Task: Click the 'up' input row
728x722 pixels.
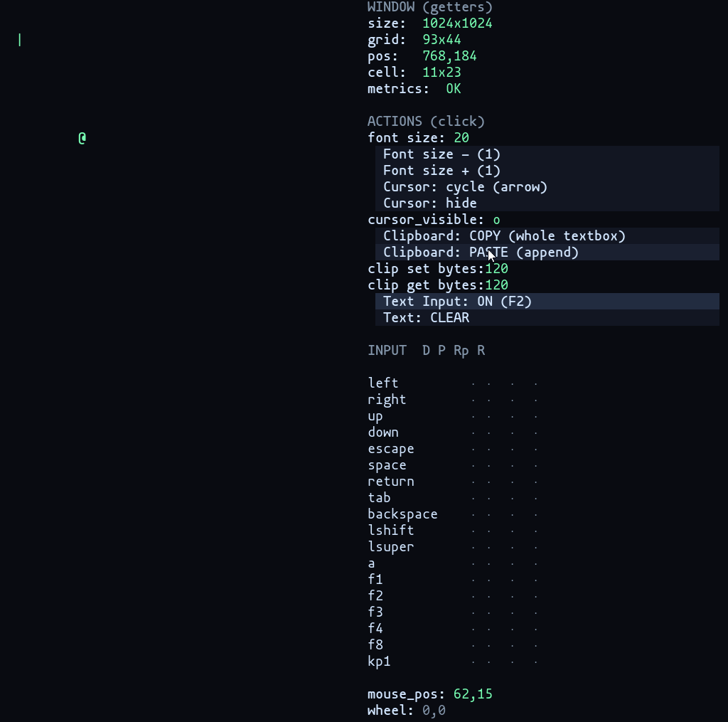Action: click(453, 416)
